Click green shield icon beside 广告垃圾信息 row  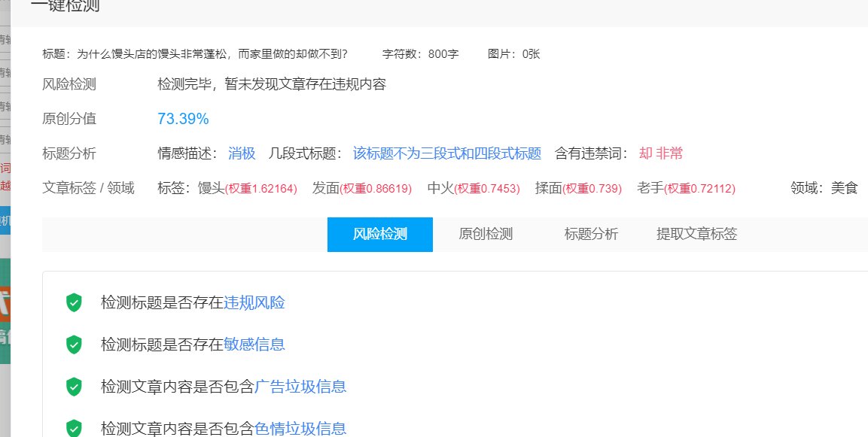(x=74, y=387)
